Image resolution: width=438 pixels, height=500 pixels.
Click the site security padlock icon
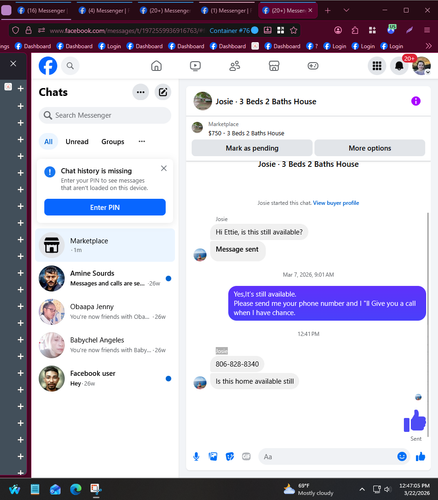(x=29, y=30)
